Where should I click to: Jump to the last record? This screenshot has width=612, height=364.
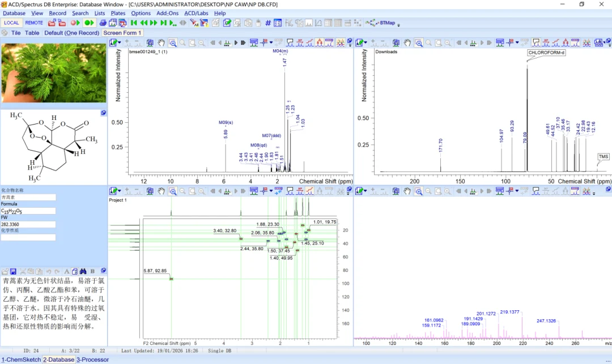[164, 23]
